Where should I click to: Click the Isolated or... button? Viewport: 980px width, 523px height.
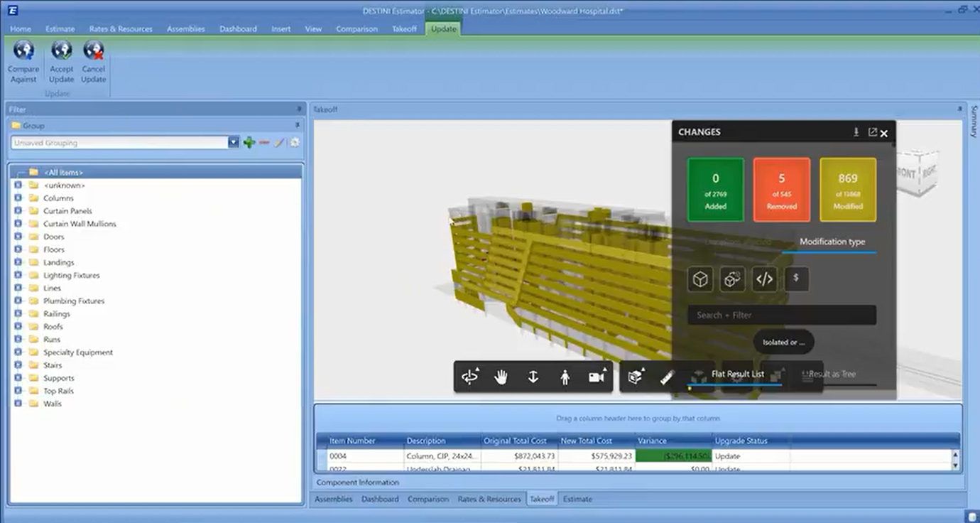point(784,342)
